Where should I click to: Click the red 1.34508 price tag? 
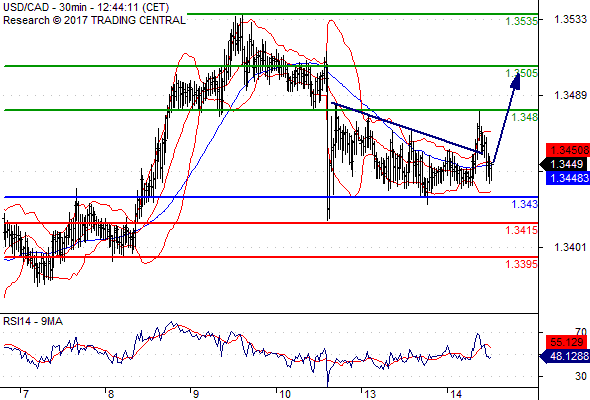tap(568, 150)
